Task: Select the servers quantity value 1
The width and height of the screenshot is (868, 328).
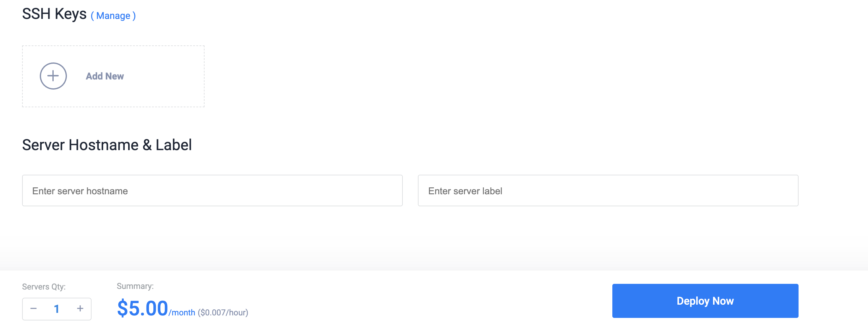Action: (x=56, y=309)
